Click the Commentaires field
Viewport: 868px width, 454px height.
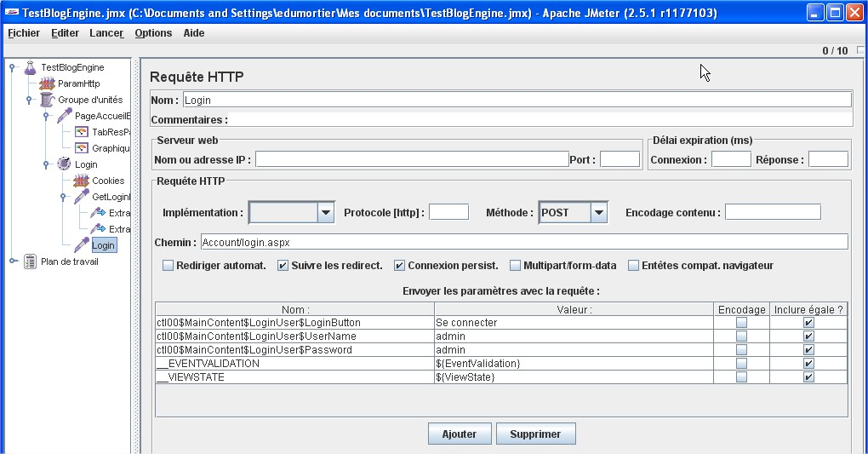click(x=540, y=120)
